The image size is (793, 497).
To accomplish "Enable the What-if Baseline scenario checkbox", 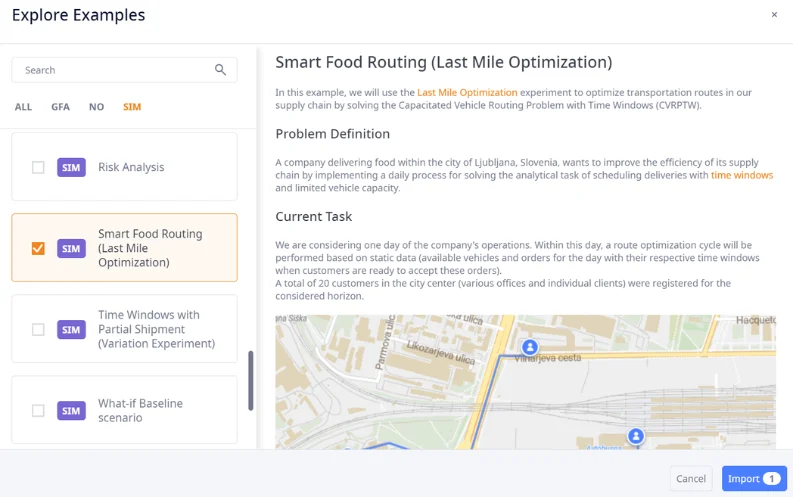I will pyautogui.click(x=38, y=410).
